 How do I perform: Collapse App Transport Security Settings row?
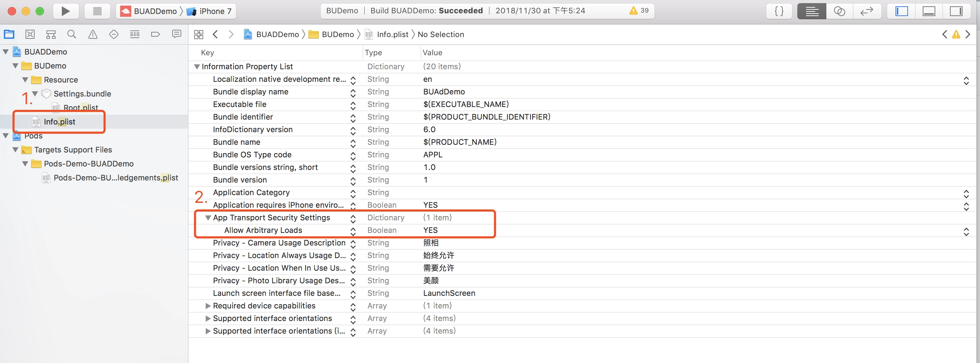(208, 218)
